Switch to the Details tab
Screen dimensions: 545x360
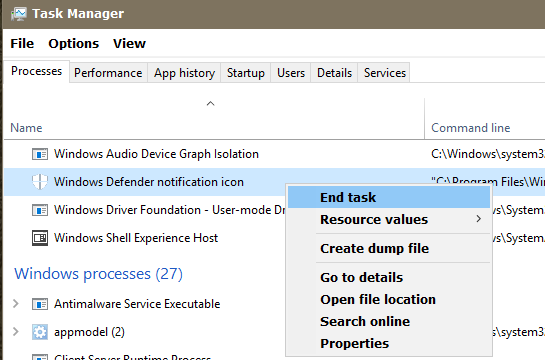(x=334, y=73)
